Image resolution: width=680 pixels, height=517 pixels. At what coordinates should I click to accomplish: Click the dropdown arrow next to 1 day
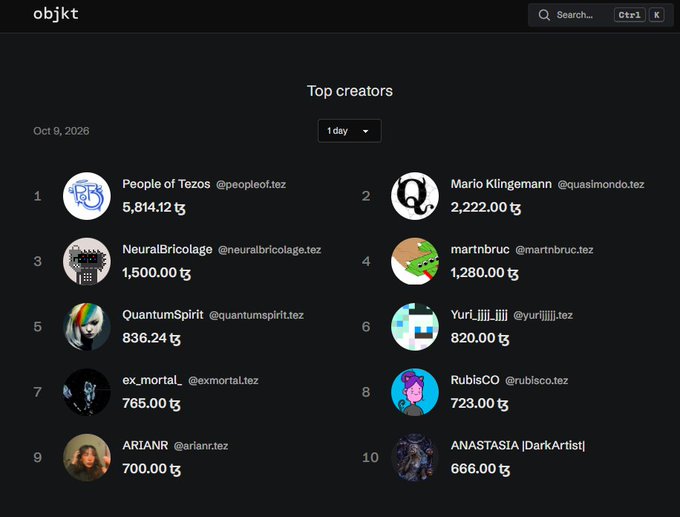(366, 131)
